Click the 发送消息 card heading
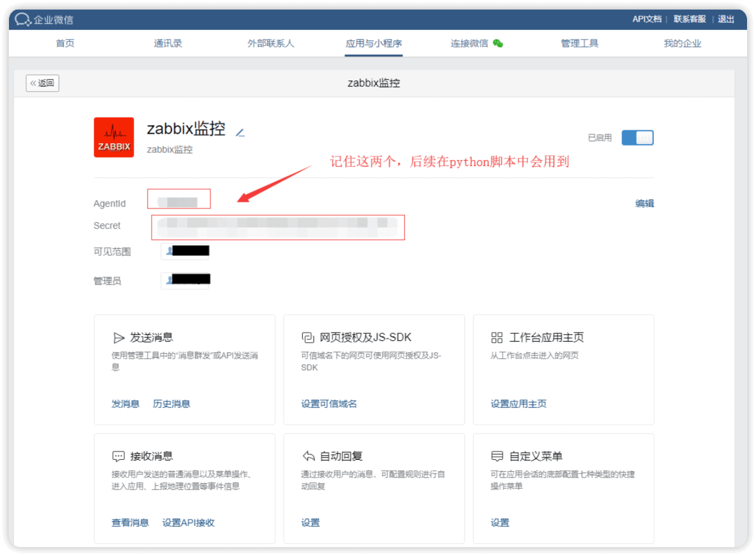The image size is (756, 556). [x=152, y=338]
